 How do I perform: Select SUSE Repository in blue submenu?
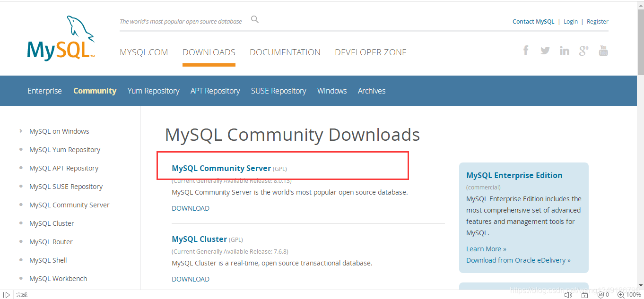pos(278,91)
